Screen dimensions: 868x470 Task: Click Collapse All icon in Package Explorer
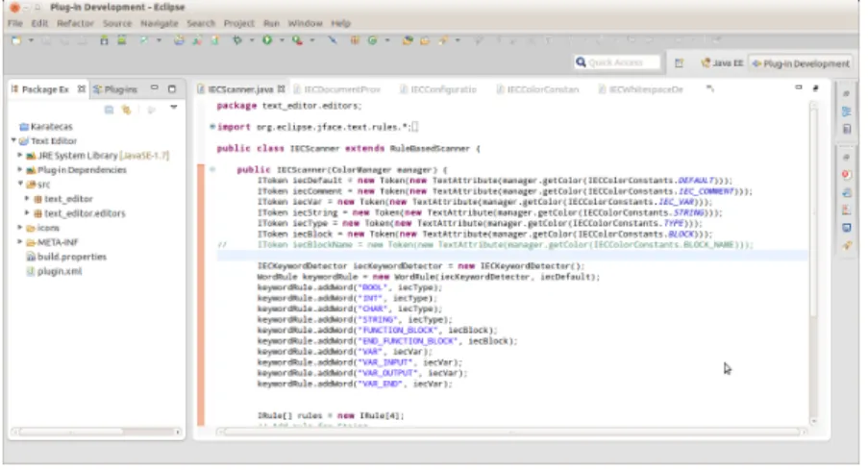click(x=109, y=110)
